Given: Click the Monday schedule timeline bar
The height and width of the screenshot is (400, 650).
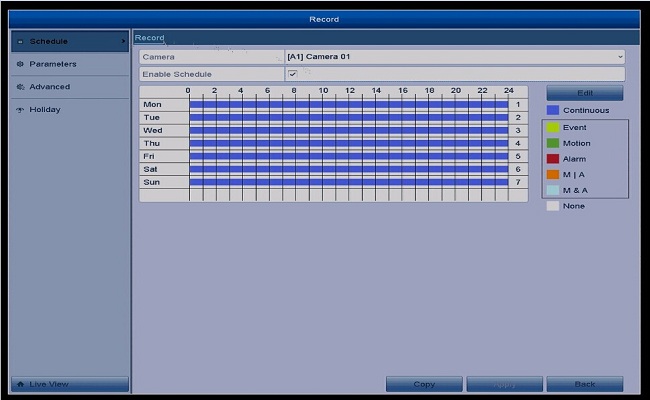Looking at the screenshot, I should pyautogui.click(x=348, y=104).
